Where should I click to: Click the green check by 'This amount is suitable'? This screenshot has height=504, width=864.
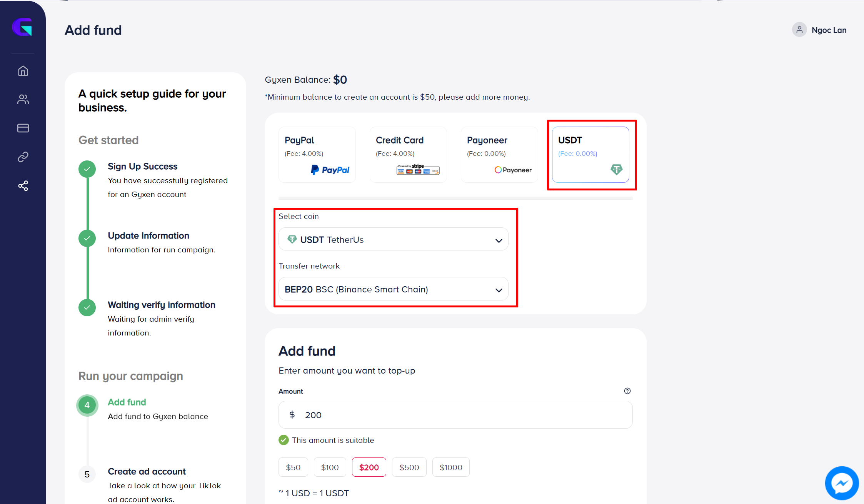284,440
